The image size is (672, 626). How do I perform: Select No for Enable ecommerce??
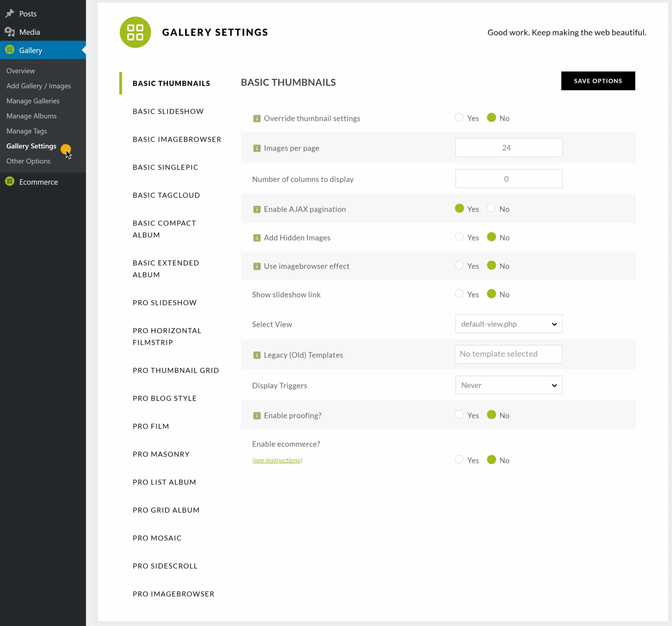point(491,459)
